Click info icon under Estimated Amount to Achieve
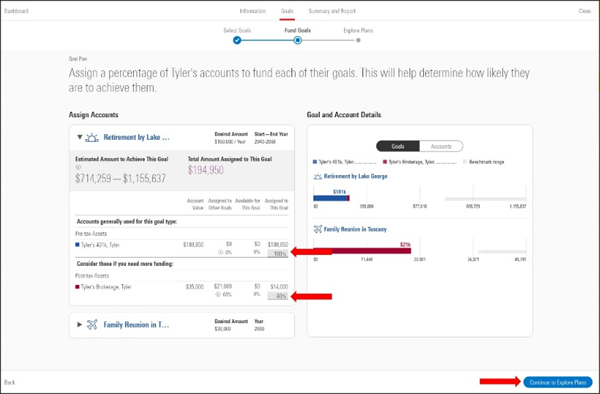This screenshot has width=600, height=394. point(78,168)
